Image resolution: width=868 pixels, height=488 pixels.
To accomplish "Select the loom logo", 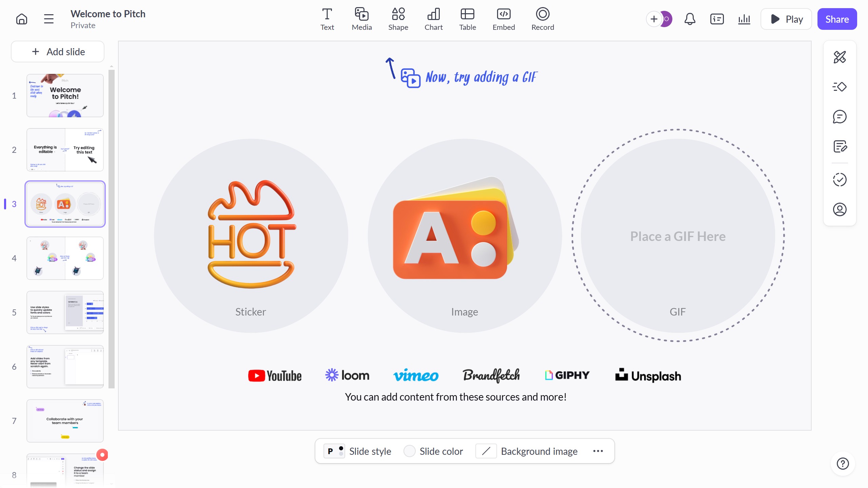I will tap(347, 375).
